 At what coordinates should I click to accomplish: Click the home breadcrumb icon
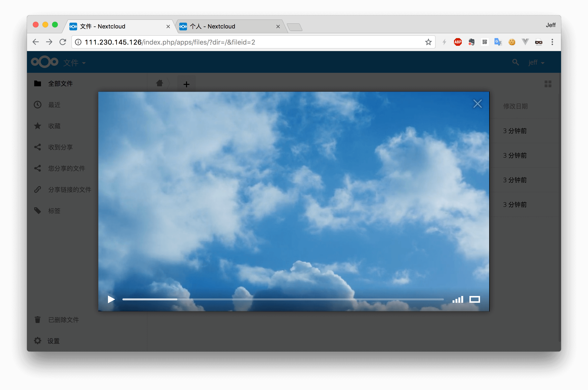click(x=159, y=83)
